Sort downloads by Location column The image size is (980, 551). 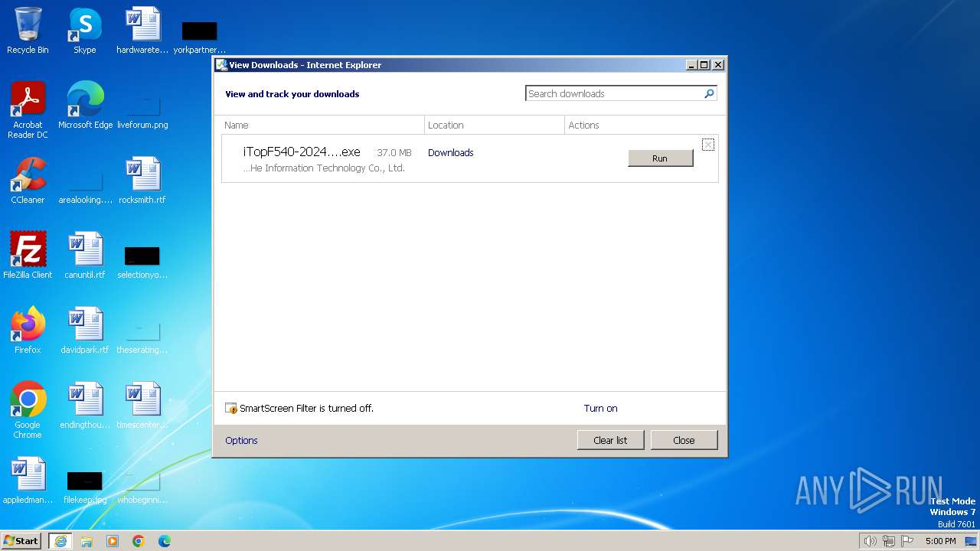(495, 125)
